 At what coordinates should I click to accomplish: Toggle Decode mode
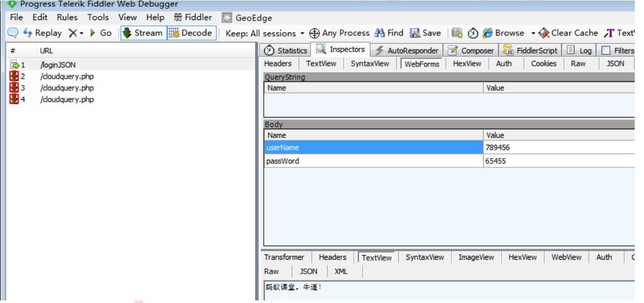point(191,33)
